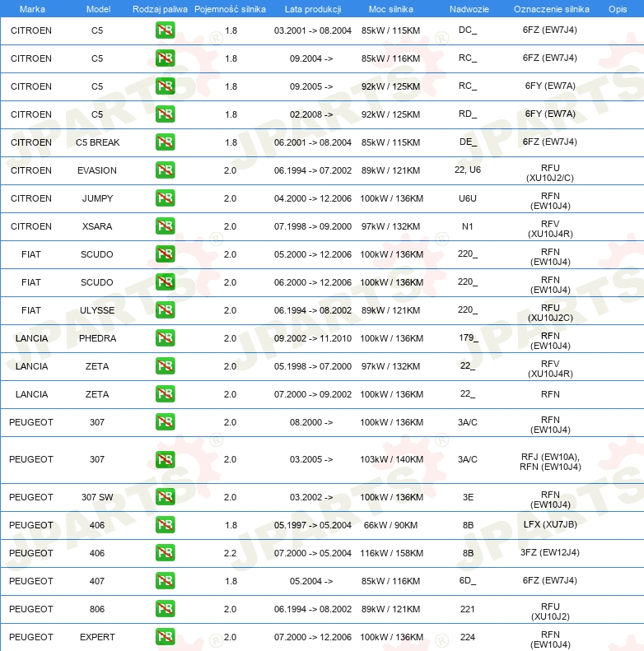644x651 pixels.
Task: Click the RFU (XU10J2/C) engine code cell
Action: coord(550,173)
